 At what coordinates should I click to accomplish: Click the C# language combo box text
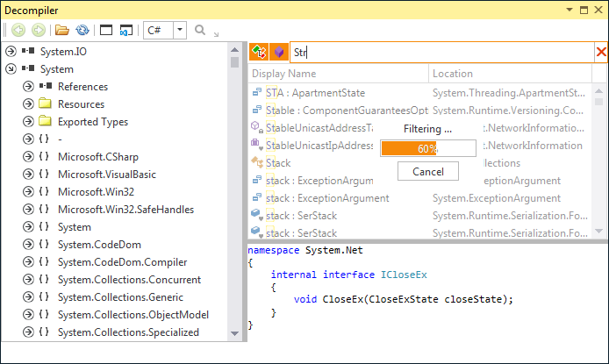click(x=158, y=30)
